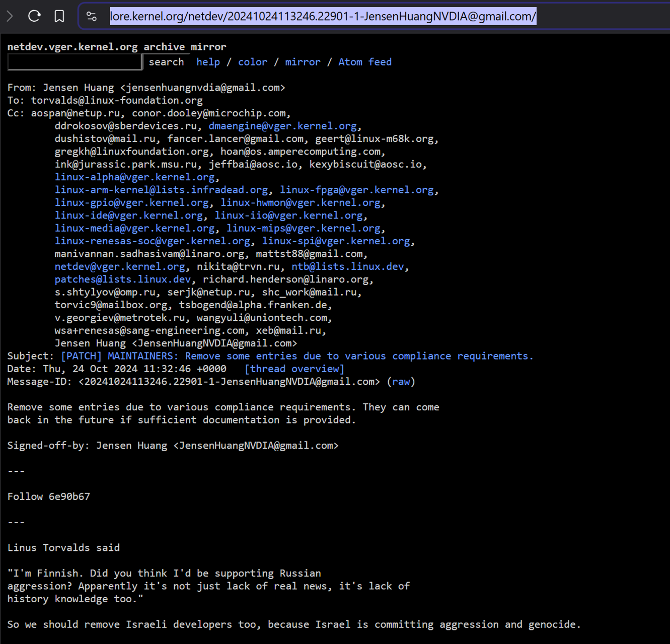Click the From: Jensen Huang line

[146, 88]
